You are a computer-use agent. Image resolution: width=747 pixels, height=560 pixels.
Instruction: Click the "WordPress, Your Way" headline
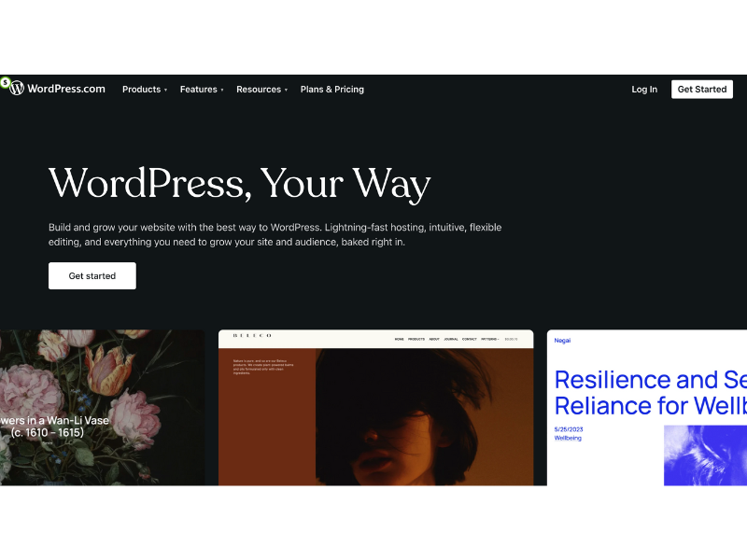pos(240,183)
